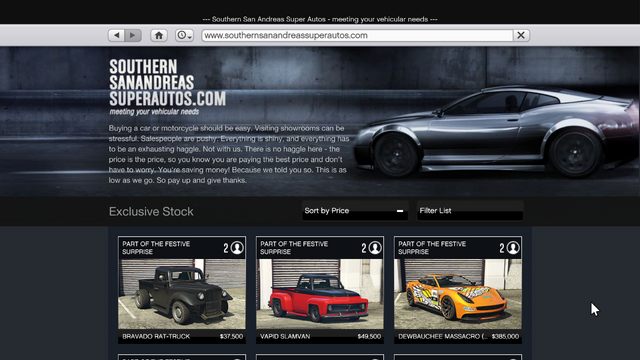Click the silver sports car banner image
The image size is (640, 360).
(496, 131)
